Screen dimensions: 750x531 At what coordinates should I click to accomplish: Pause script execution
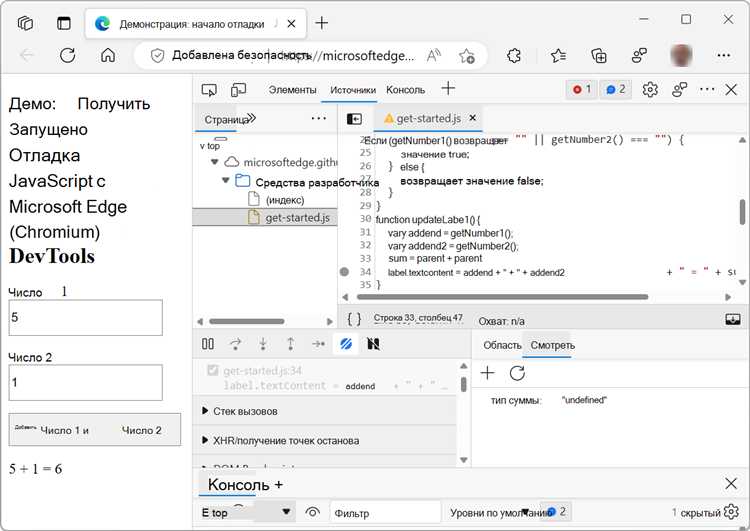208,344
